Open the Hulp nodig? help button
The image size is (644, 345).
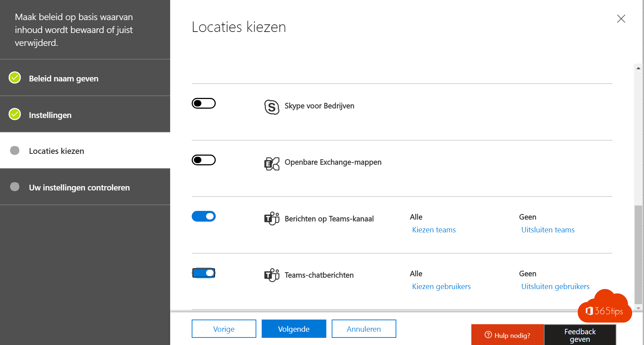[508, 335]
